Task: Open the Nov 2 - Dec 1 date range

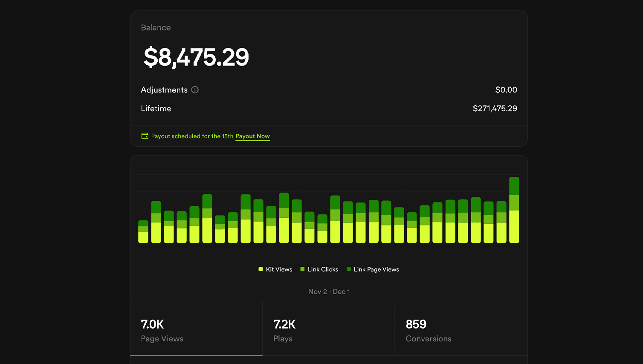Action: tap(329, 291)
